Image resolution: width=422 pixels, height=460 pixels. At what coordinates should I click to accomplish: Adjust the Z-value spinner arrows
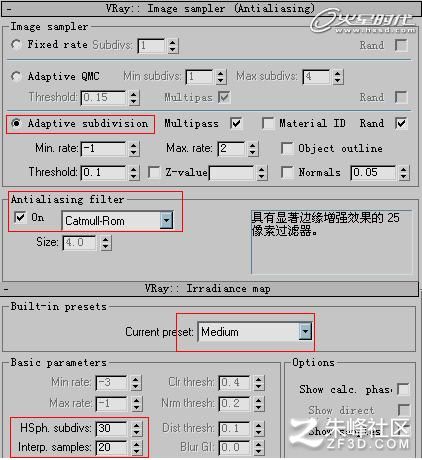262,173
